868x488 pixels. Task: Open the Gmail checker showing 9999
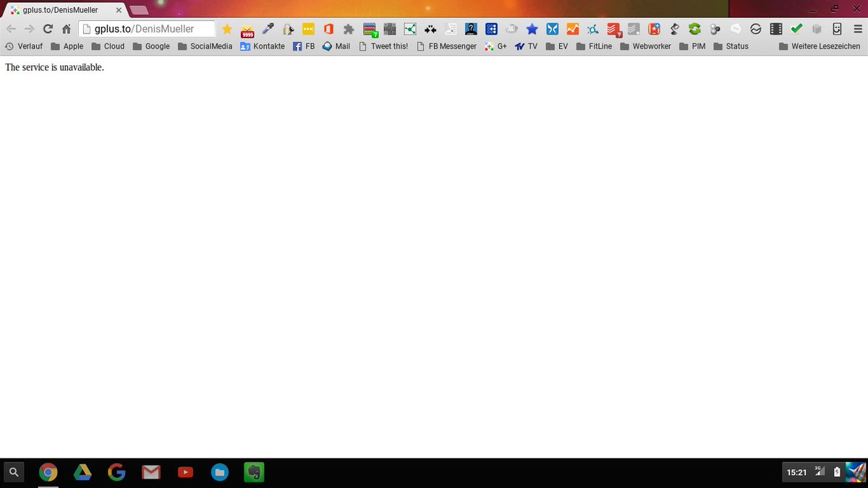[247, 30]
